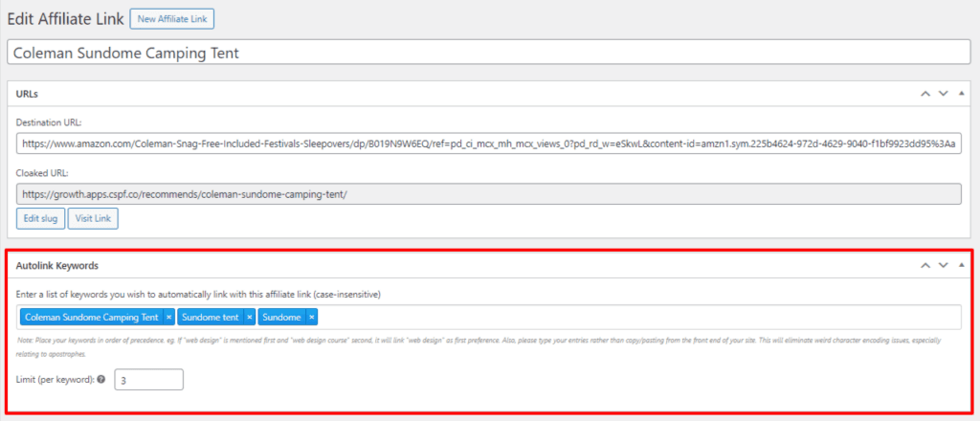
Task: Click the Edit Affiliate Link page heading
Action: point(65,19)
